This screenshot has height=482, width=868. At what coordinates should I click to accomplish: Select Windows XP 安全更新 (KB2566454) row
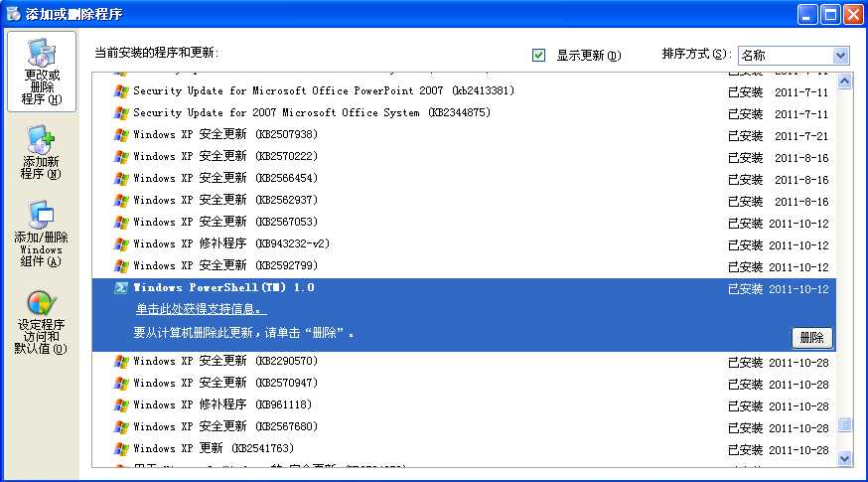coord(464,179)
